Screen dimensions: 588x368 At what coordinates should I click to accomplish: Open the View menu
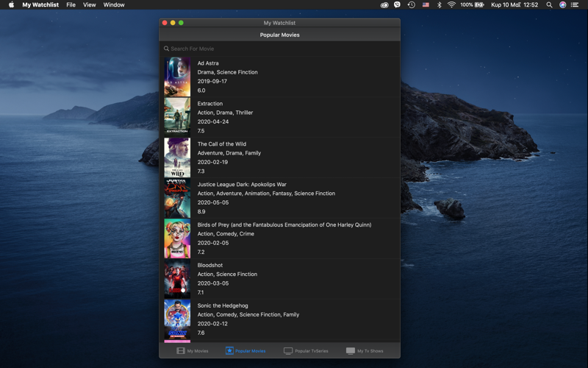(x=89, y=5)
